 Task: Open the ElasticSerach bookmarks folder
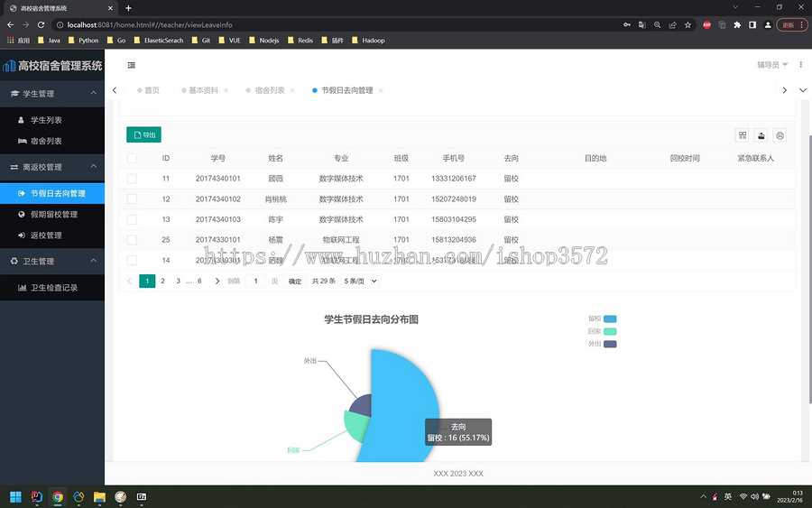159,41
